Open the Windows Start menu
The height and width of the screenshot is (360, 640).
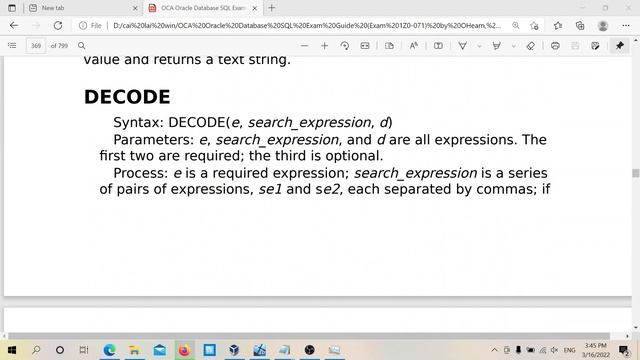point(12,350)
